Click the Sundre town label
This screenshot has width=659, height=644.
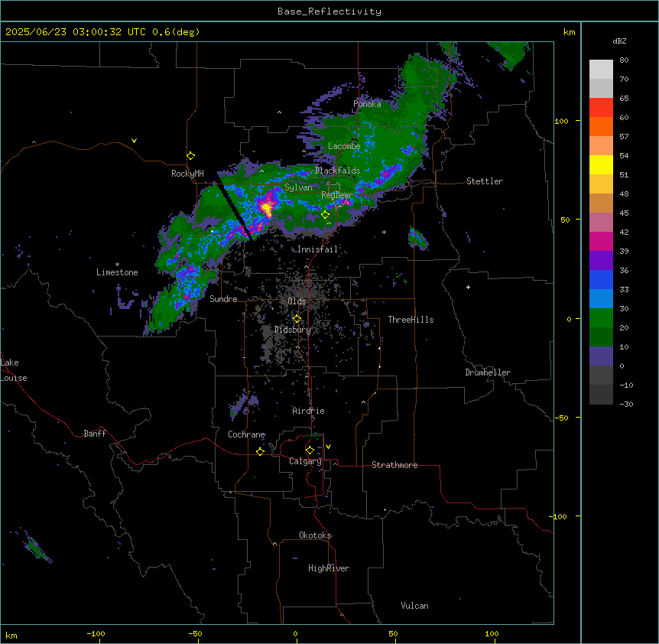coord(223,299)
